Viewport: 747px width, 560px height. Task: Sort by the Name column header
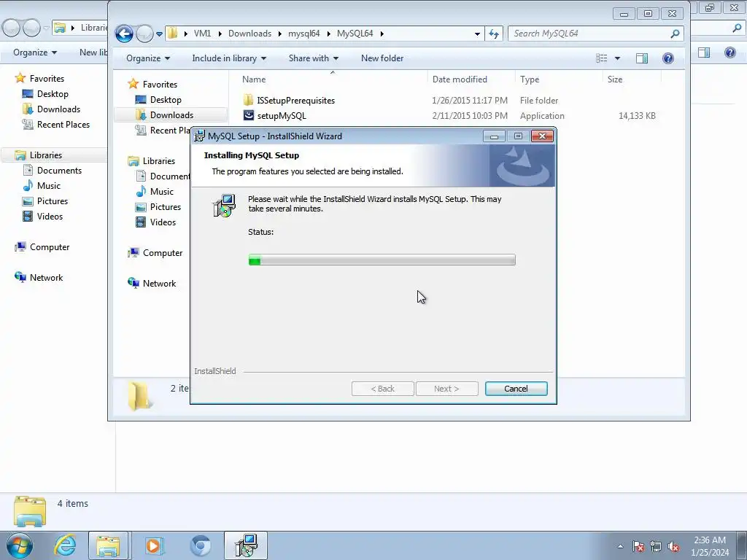(x=254, y=79)
